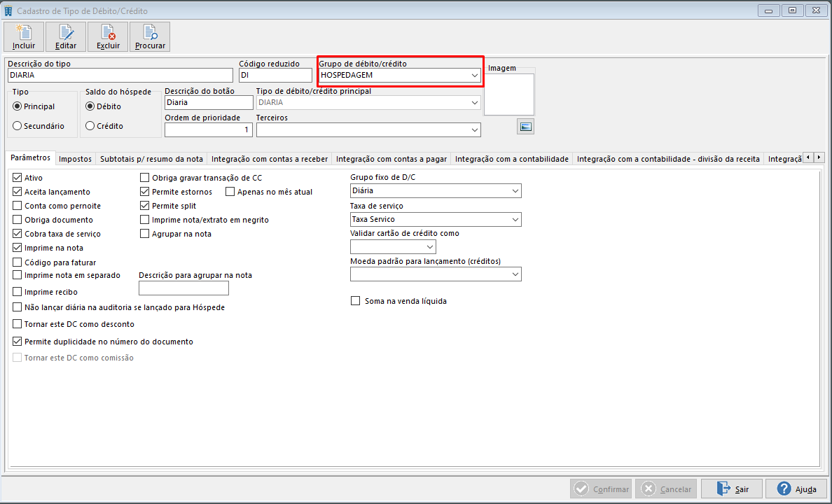Click the Incluir toolbar icon
The width and height of the screenshot is (832, 504).
point(24,36)
